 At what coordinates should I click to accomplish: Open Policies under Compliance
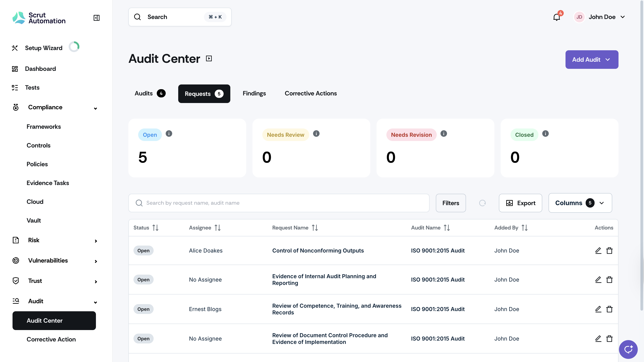(x=37, y=164)
